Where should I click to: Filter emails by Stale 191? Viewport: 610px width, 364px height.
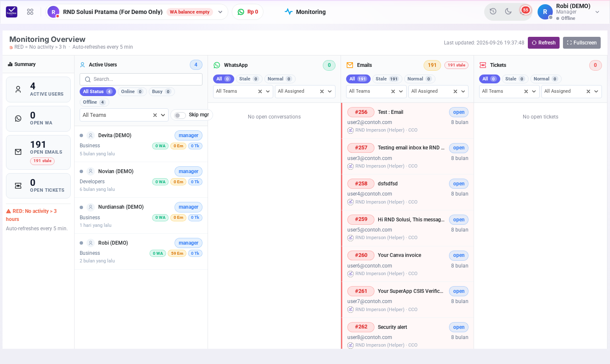click(x=387, y=79)
